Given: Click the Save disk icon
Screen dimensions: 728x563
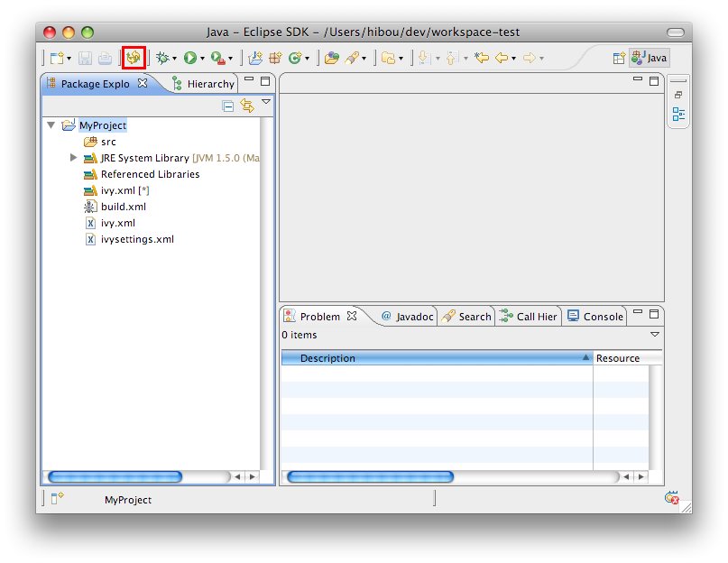Looking at the screenshot, I should click(85, 58).
